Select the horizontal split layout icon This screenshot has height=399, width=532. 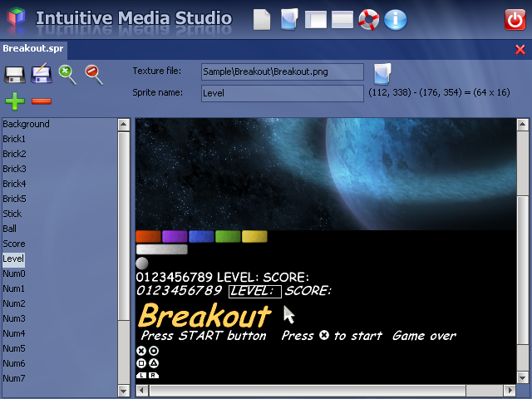click(342, 20)
